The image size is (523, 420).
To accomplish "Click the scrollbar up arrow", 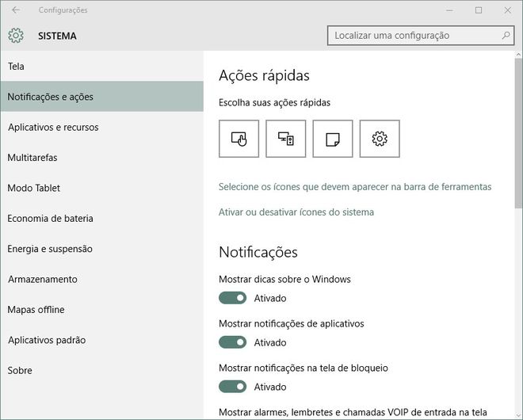I will (518, 55).
